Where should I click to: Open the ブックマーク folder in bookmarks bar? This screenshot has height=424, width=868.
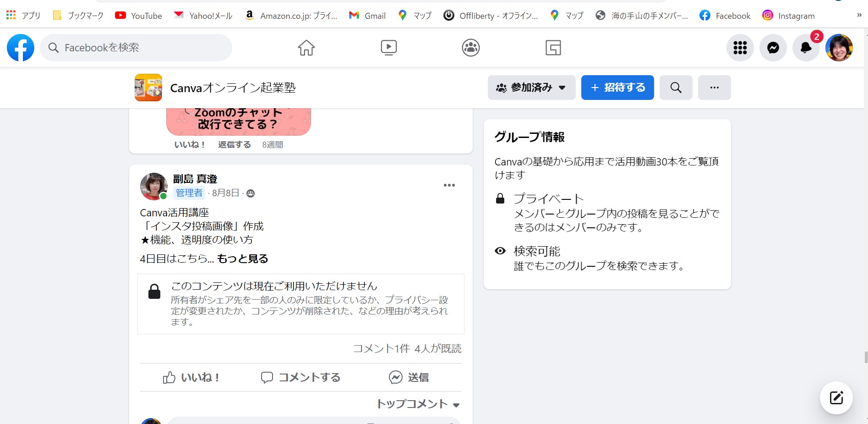tap(78, 16)
